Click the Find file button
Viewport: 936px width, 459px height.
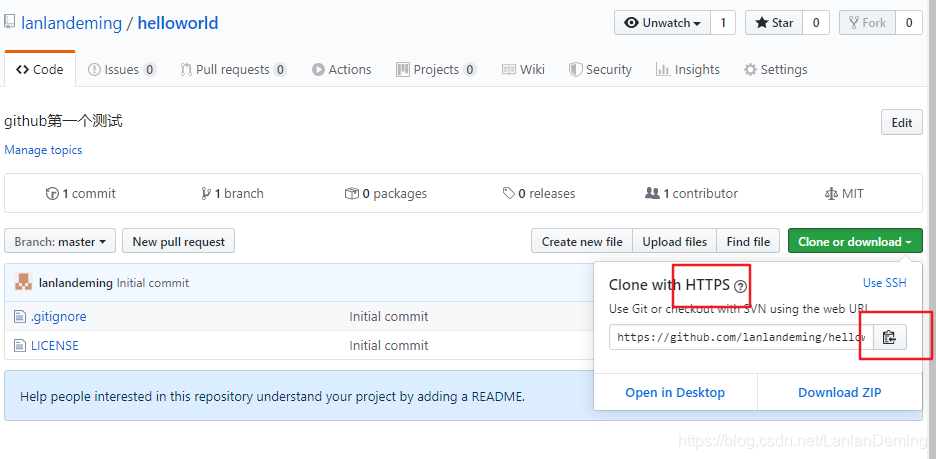coord(748,241)
